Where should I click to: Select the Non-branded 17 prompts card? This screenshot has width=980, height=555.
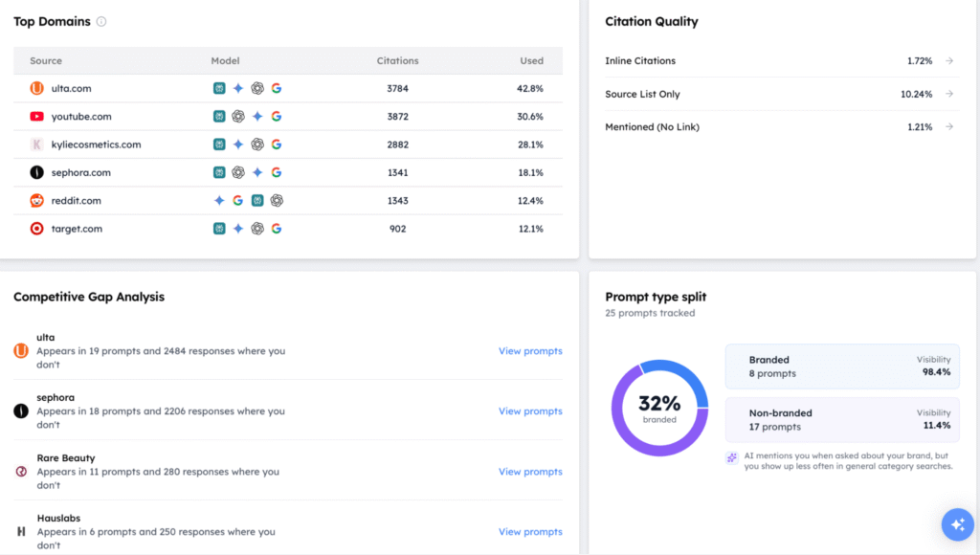point(842,420)
